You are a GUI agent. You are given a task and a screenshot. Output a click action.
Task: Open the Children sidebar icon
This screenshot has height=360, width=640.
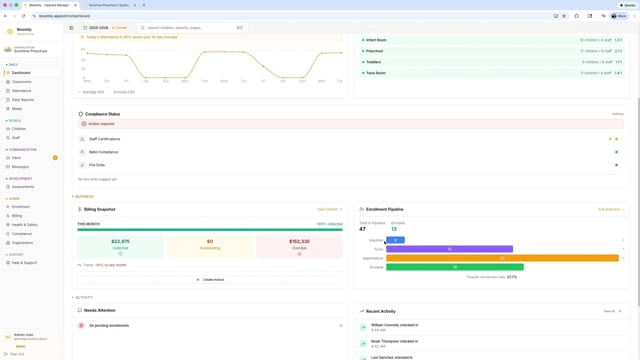(8, 129)
